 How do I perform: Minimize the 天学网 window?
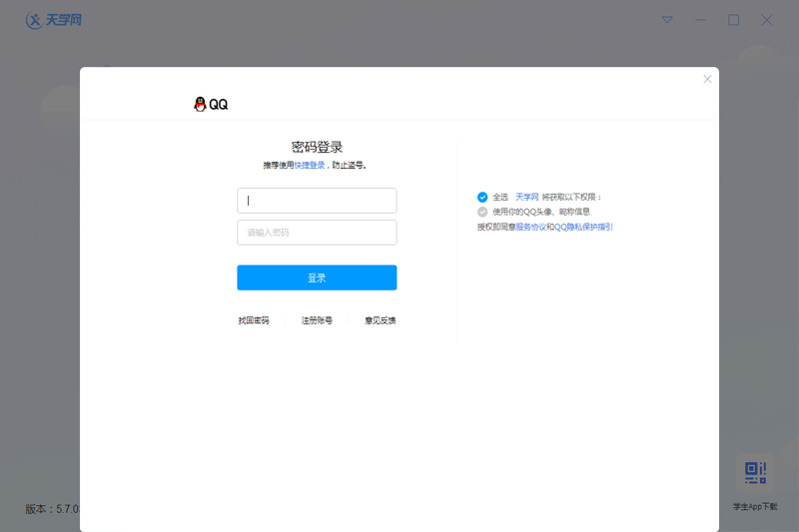(x=700, y=20)
